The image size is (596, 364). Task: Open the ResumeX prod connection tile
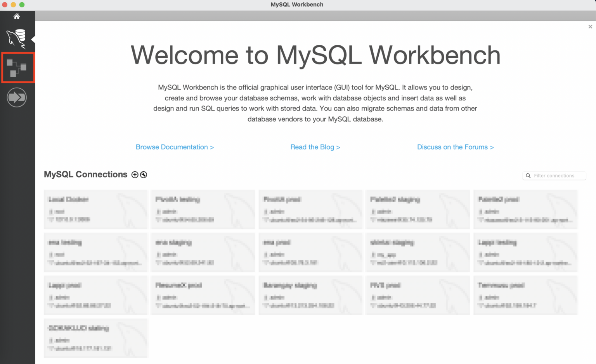click(x=203, y=295)
